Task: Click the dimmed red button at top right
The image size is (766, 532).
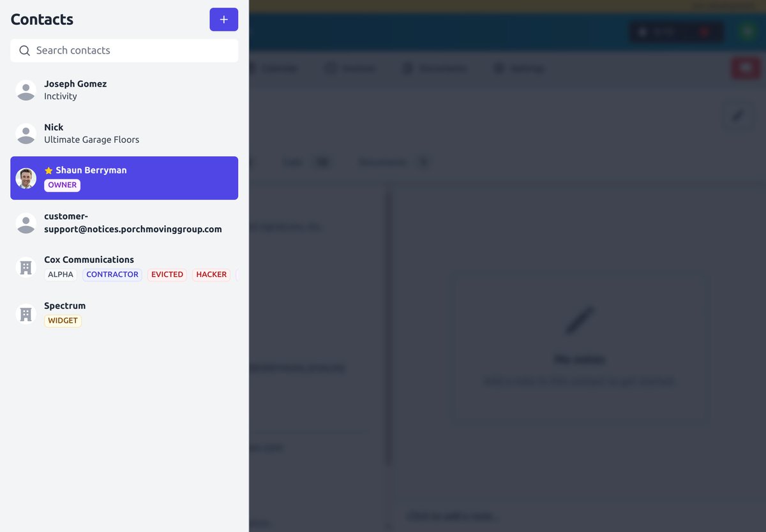Action: [746, 68]
